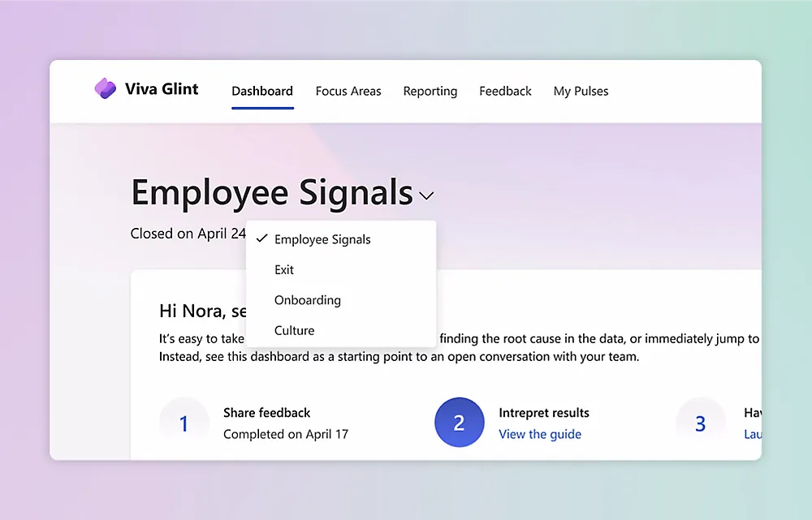Image resolution: width=812 pixels, height=520 pixels.
Task: Select the highlighted step 2 circle
Action: [460, 423]
